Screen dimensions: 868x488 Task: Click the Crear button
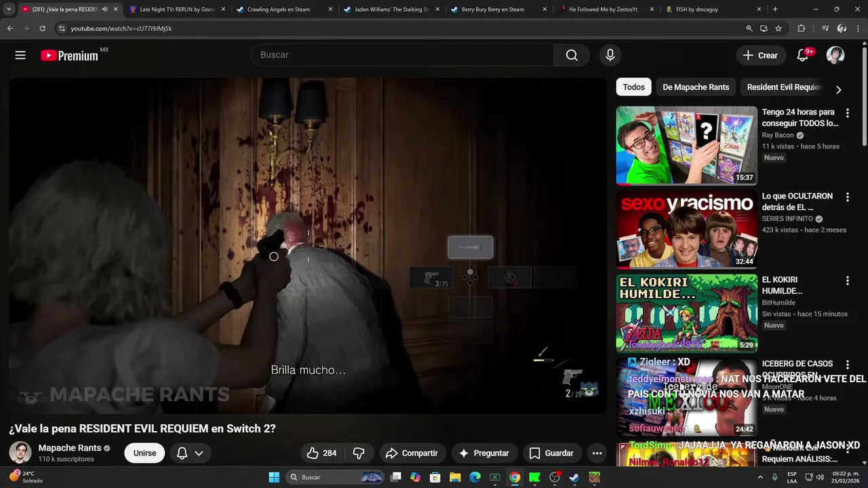761,56
